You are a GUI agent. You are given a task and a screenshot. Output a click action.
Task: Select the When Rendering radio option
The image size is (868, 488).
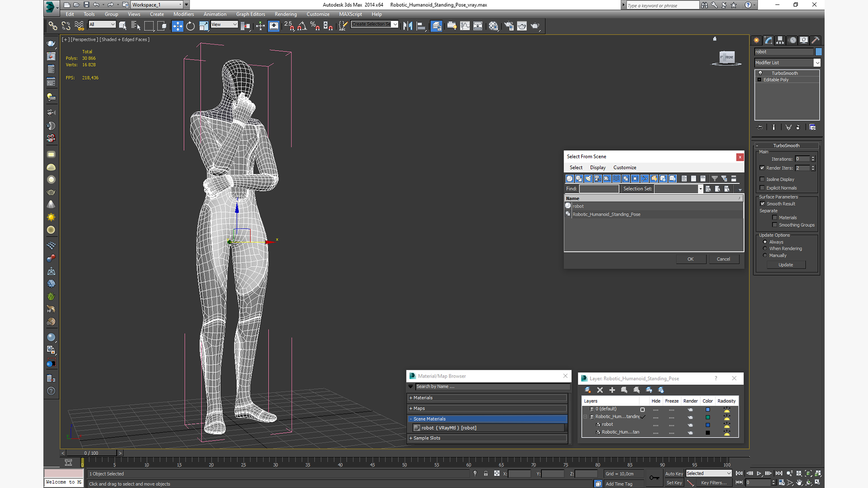click(765, 249)
